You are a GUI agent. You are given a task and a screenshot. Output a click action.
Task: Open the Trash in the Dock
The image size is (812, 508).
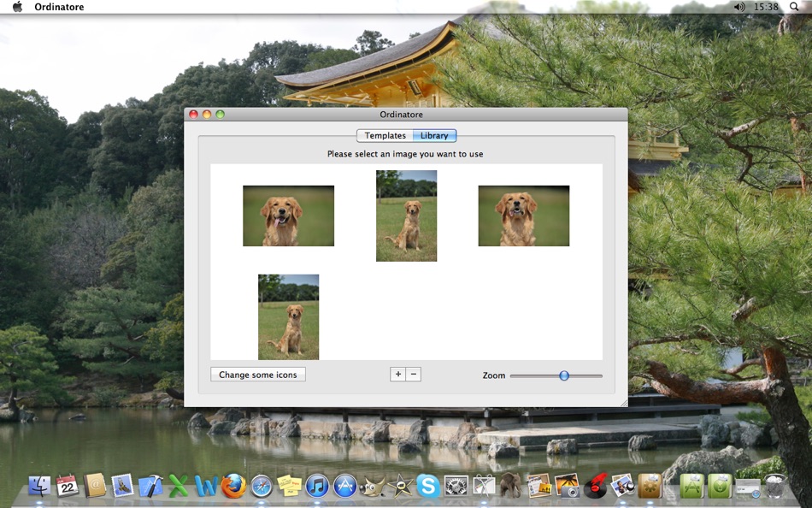click(x=775, y=487)
